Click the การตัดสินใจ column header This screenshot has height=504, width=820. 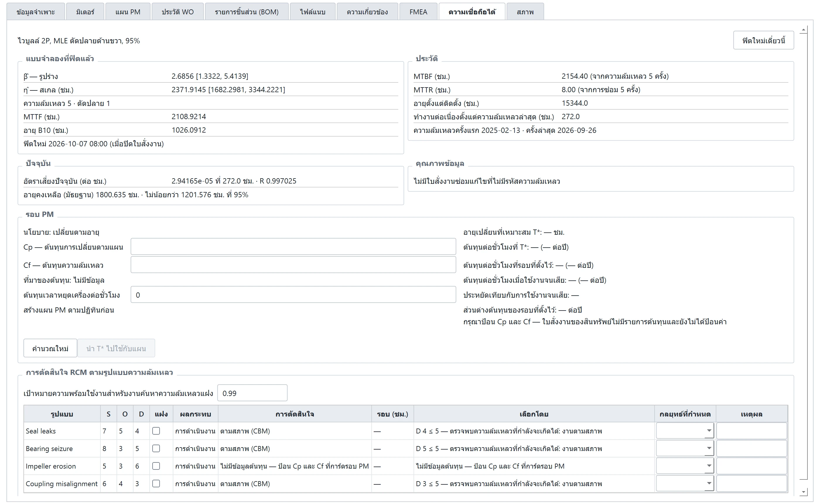294,414
